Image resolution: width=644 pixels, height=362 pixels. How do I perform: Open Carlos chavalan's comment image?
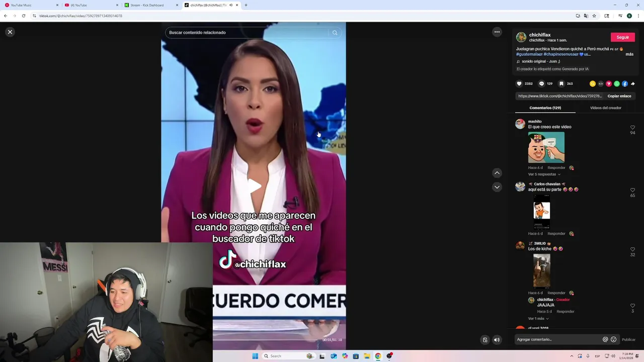click(x=542, y=212)
